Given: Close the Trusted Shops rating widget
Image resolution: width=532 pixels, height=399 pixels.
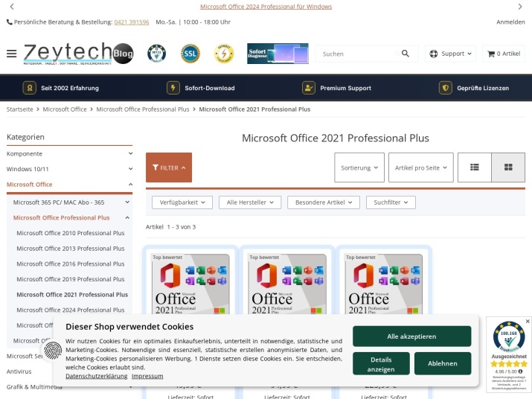Looking at the screenshot, I should pyautogui.click(x=528, y=322).
